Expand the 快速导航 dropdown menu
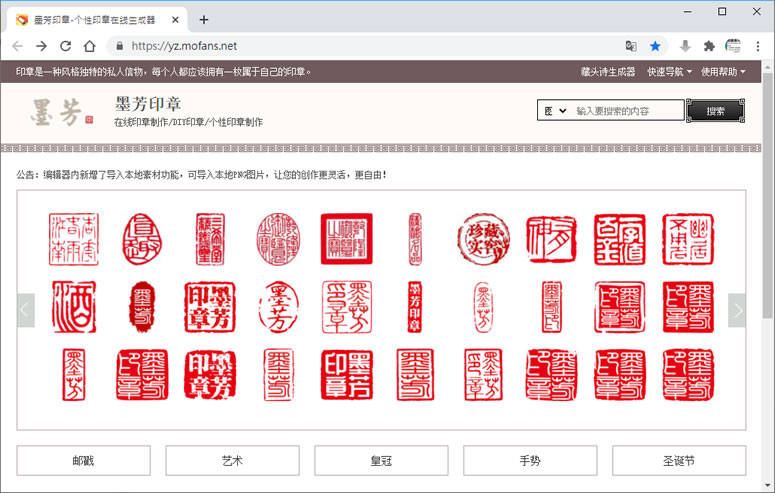Screen dimensions: 775x493 pyautogui.click(x=669, y=72)
